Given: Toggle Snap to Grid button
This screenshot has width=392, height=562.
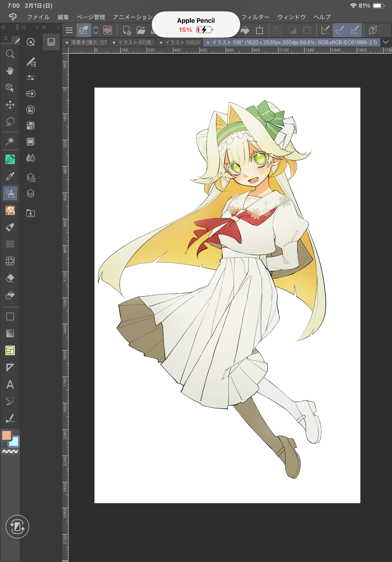Looking at the screenshot, I should (x=355, y=30).
